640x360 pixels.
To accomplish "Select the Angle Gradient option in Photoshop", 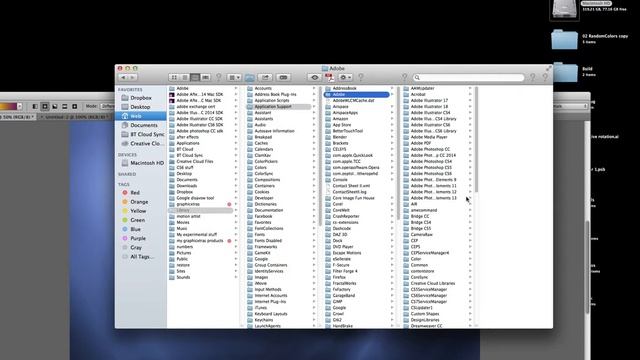I will [x=55, y=107].
